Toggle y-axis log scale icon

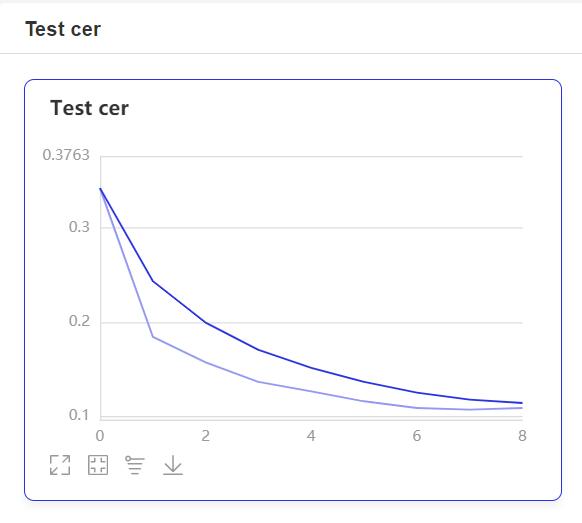point(135,465)
